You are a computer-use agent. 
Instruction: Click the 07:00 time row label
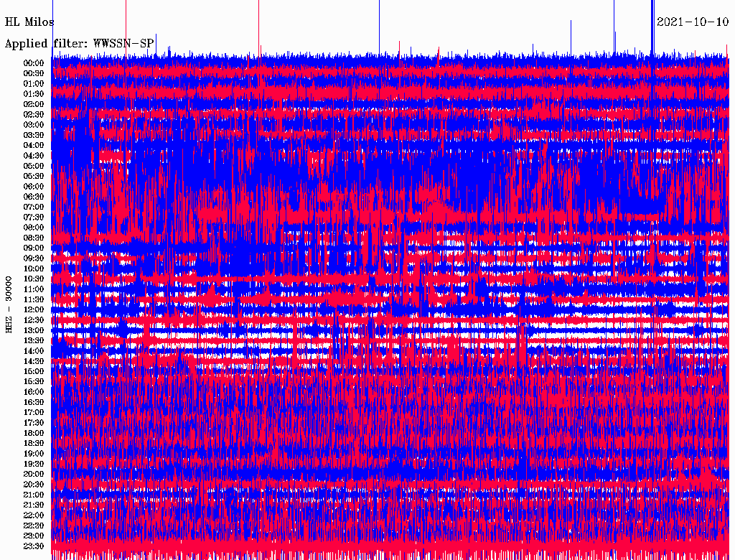[x=34, y=207]
